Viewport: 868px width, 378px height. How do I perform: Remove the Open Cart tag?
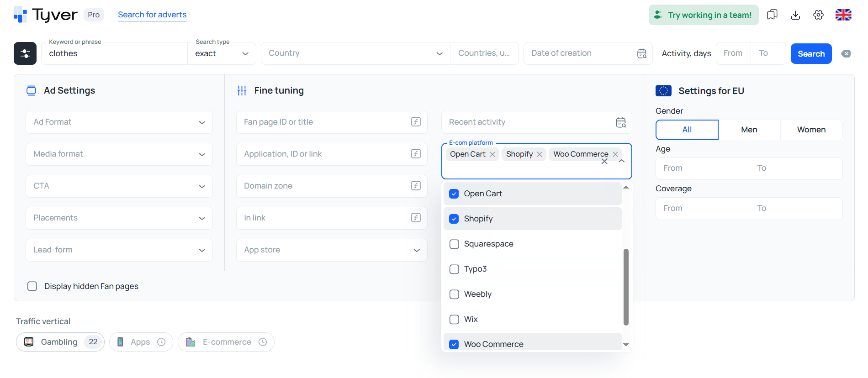click(492, 154)
